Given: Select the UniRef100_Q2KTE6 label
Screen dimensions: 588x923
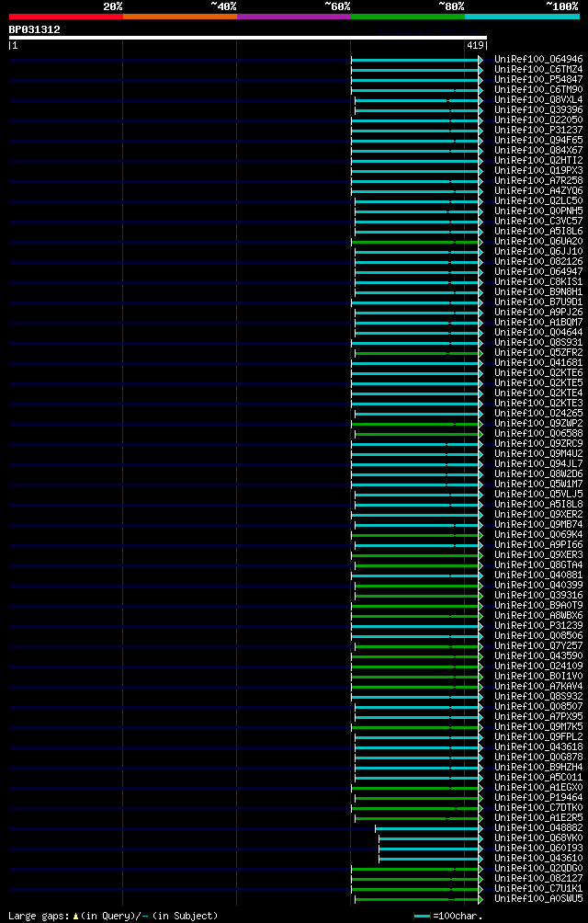Looking at the screenshot, I should pyautogui.click(x=538, y=373).
